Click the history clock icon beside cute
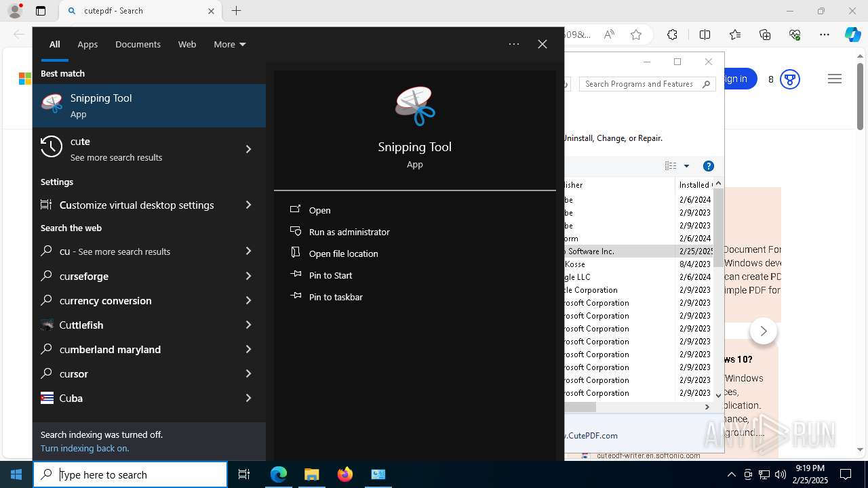Screen dimensions: 868x488 (52, 146)
